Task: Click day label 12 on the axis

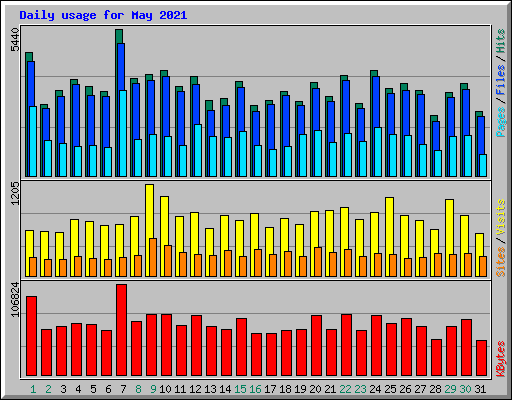Action: [195, 389]
